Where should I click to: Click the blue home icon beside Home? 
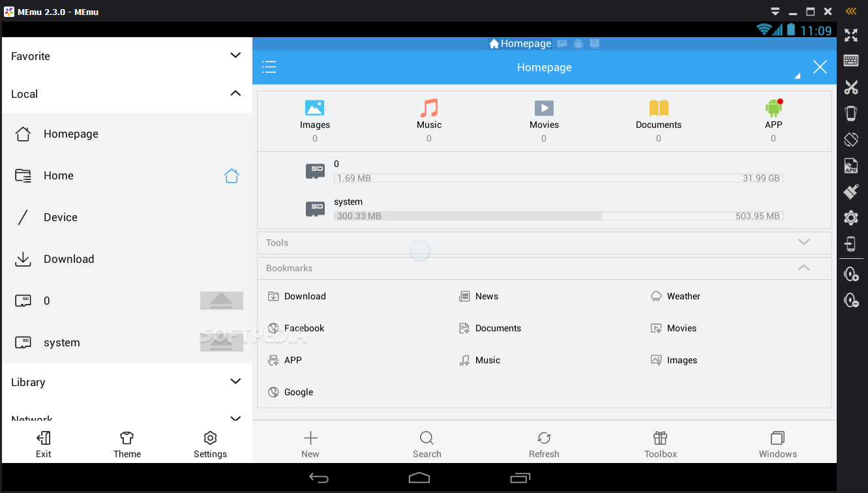[x=232, y=175]
